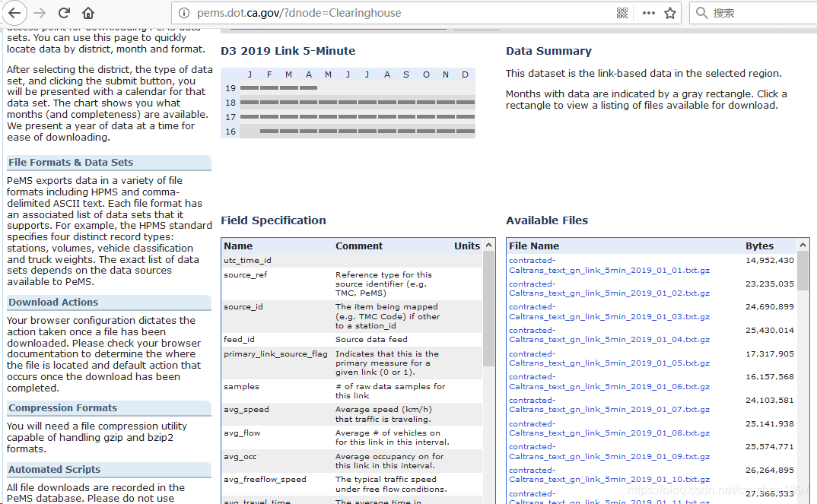Click the browser forward arrow button
Image resolution: width=817 pixels, height=504 pixels.
40,13
